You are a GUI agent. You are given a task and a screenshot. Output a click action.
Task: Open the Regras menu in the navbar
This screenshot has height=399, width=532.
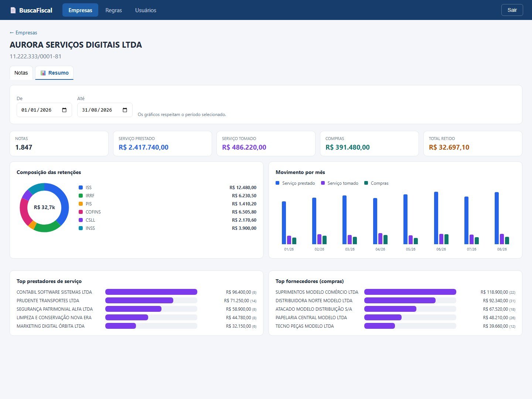pyautogui.click(x=113, y=10)
